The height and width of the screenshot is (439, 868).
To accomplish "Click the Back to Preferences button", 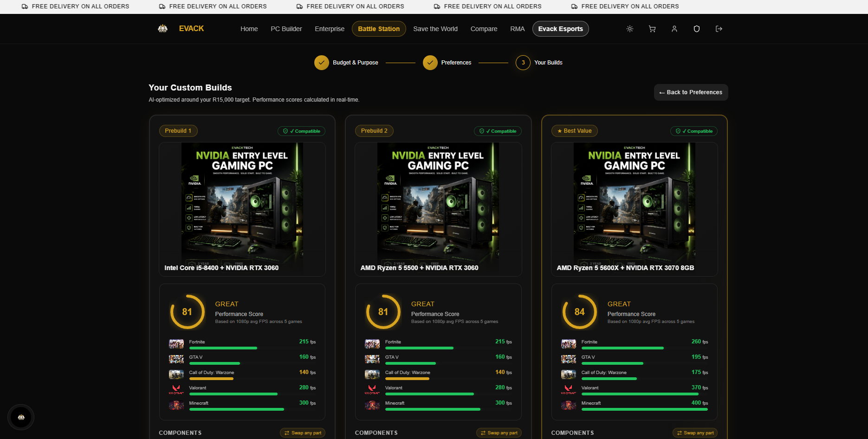I will [x=691, y=92].
